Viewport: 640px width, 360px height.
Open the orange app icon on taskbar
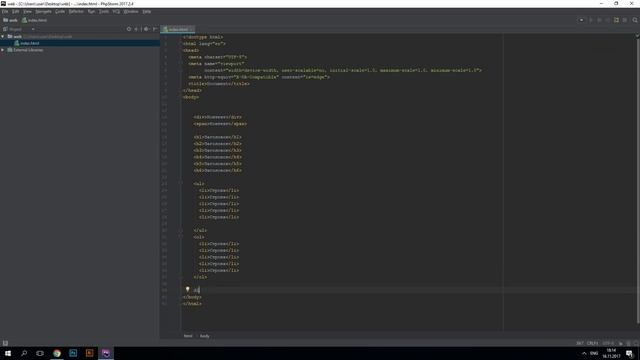[x=89, y=353]
